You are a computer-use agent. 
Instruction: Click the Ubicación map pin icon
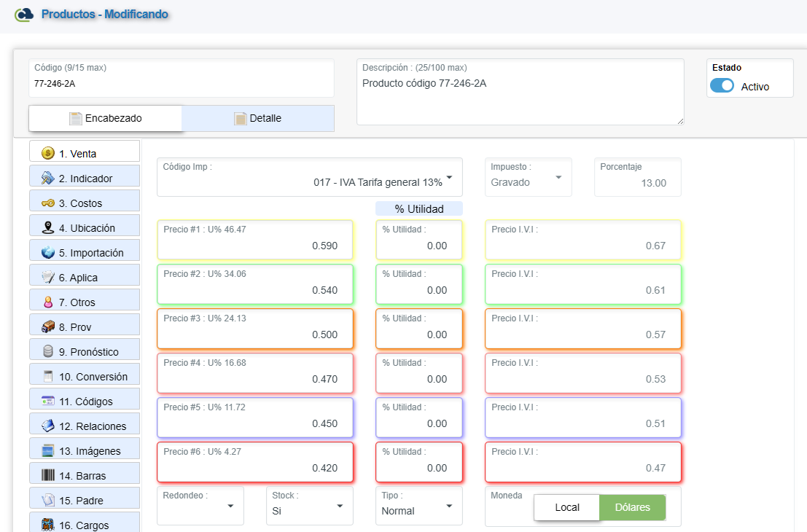pyautogui.click(x=48, y=227)
